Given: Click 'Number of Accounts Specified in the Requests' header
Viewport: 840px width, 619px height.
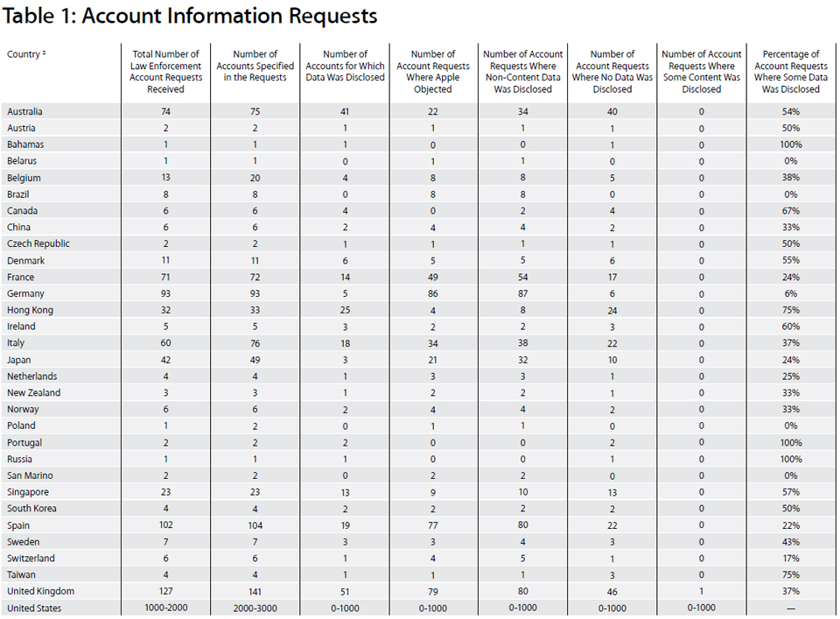Looking at the screenshot, I should pyautogui.click(x=255, y=66).
